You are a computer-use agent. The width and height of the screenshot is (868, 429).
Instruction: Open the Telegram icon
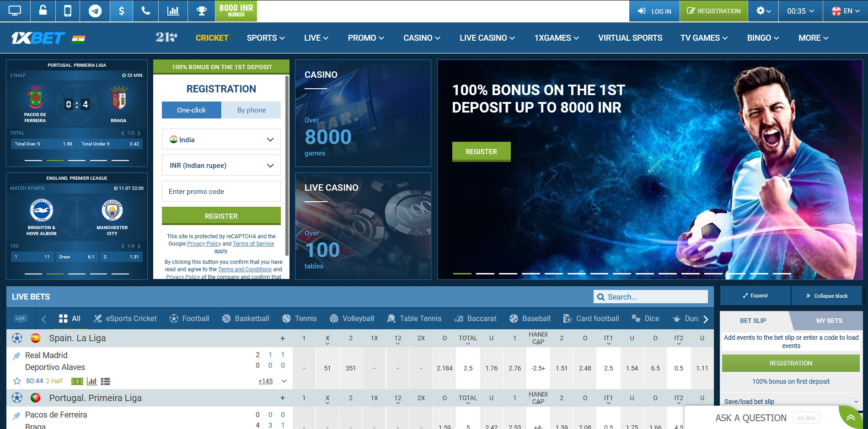click(95, 11)
